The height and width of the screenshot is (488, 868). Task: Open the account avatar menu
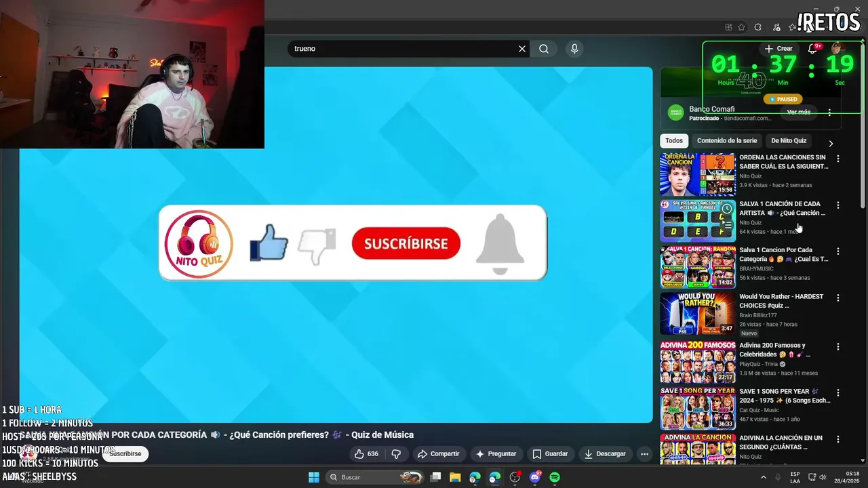(x=837, y=48)
